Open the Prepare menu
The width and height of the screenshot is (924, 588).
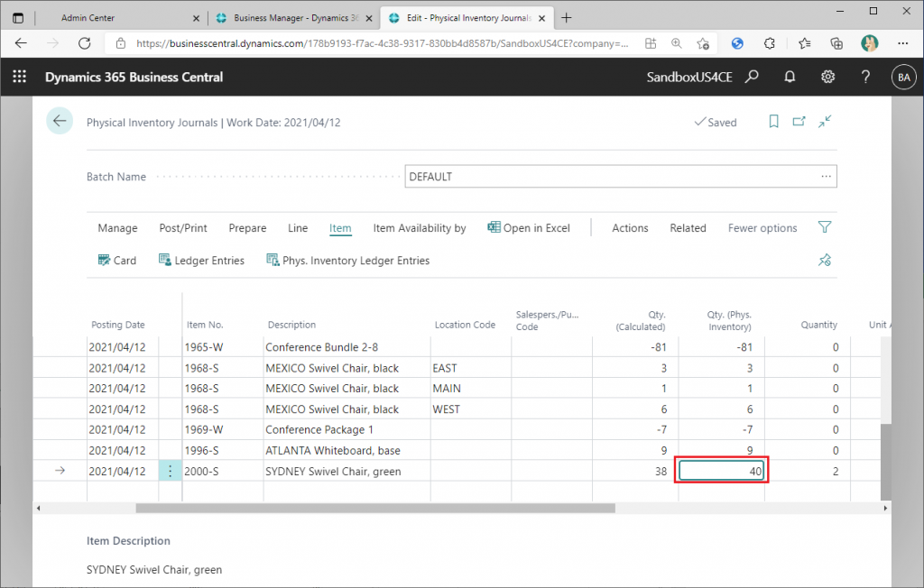tap(247, 228)
